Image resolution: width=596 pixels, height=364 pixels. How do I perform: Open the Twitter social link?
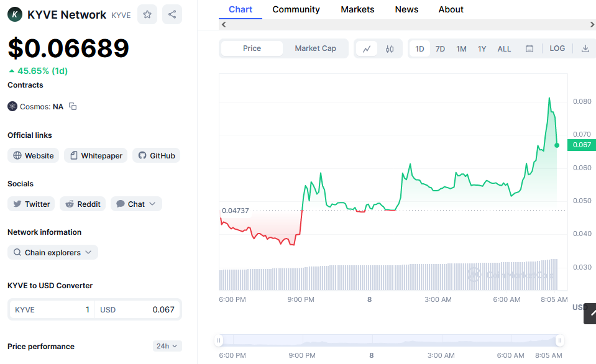(x=31, y=204)
